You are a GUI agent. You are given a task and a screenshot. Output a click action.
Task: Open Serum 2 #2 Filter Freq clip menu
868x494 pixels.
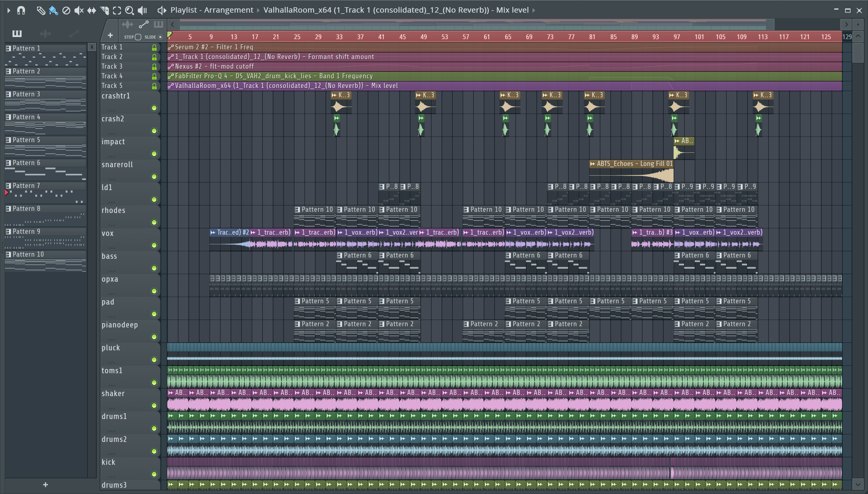tap(171, 47)
